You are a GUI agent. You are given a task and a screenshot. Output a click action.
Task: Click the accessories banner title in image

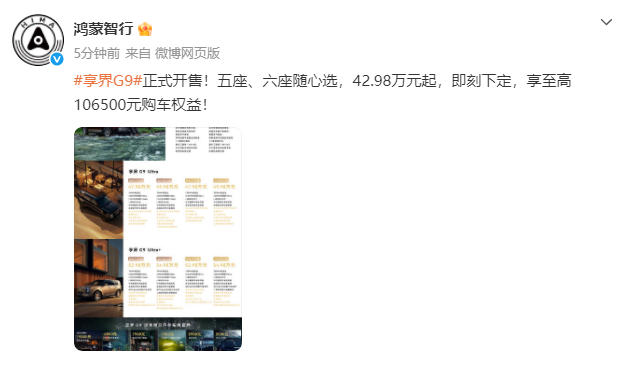click(x=158, y=324)
